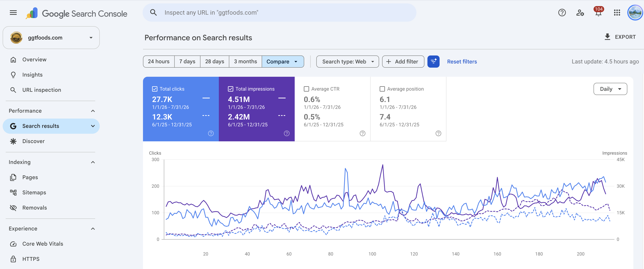
Task: Open the Insights sidebar item
Action: [51, 75]
